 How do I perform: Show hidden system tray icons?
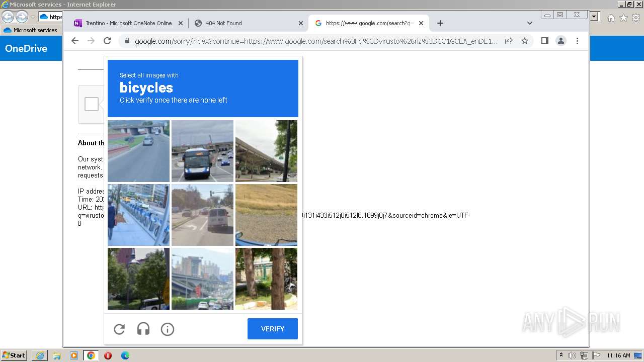point(561,355)
